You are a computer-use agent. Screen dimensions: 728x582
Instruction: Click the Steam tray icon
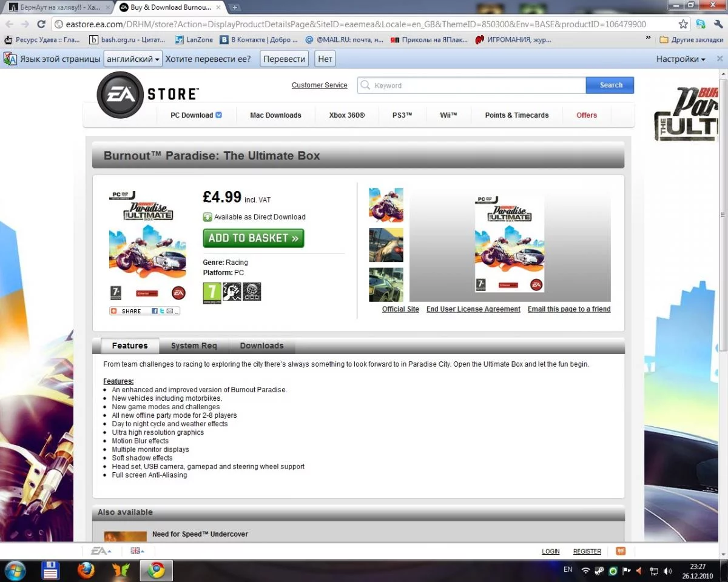(599, 571)
